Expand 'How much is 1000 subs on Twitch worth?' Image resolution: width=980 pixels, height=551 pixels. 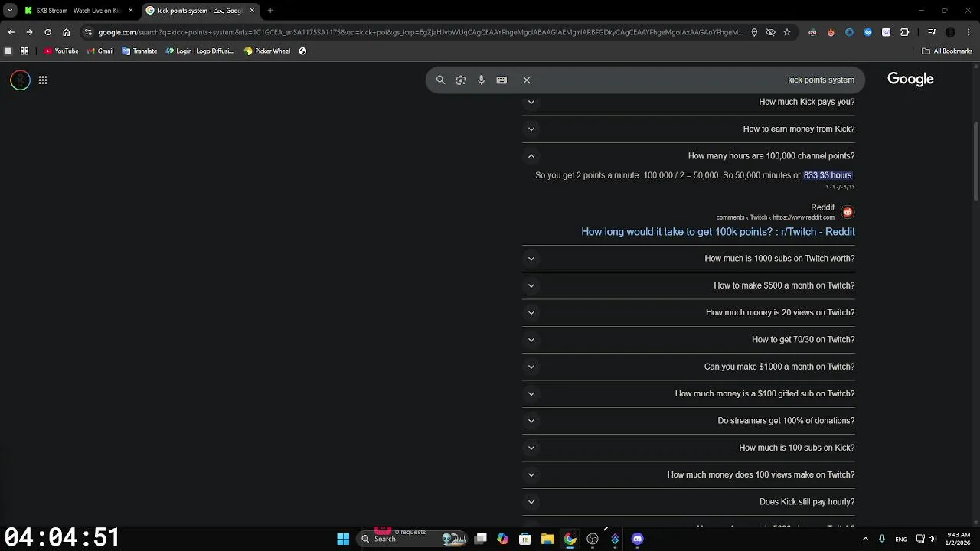pyautogui.click(x=688, y=259)
